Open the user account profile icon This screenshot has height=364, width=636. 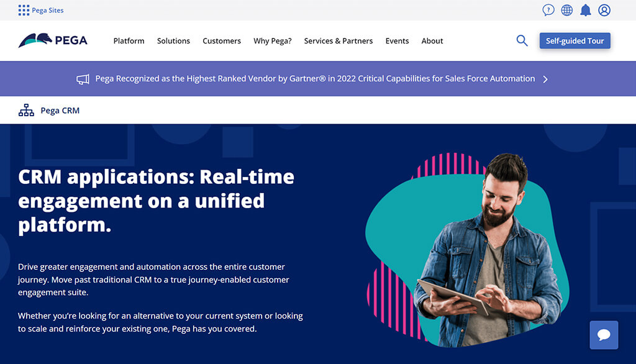click(604, 10)
